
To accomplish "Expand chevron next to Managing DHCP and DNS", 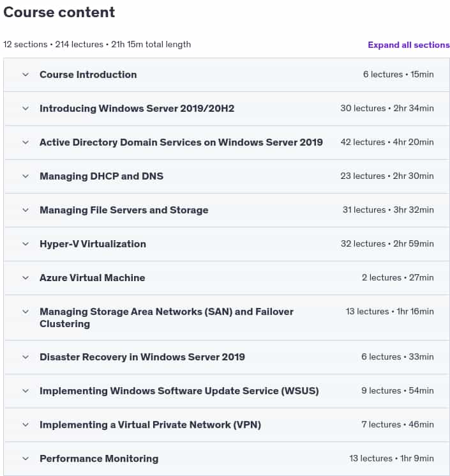I will 26,176.
